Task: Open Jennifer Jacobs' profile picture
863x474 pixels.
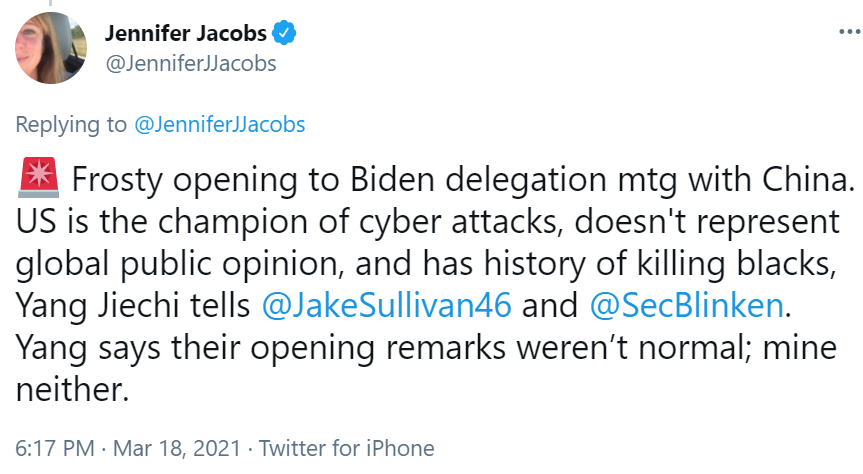Action: (47, 47)
